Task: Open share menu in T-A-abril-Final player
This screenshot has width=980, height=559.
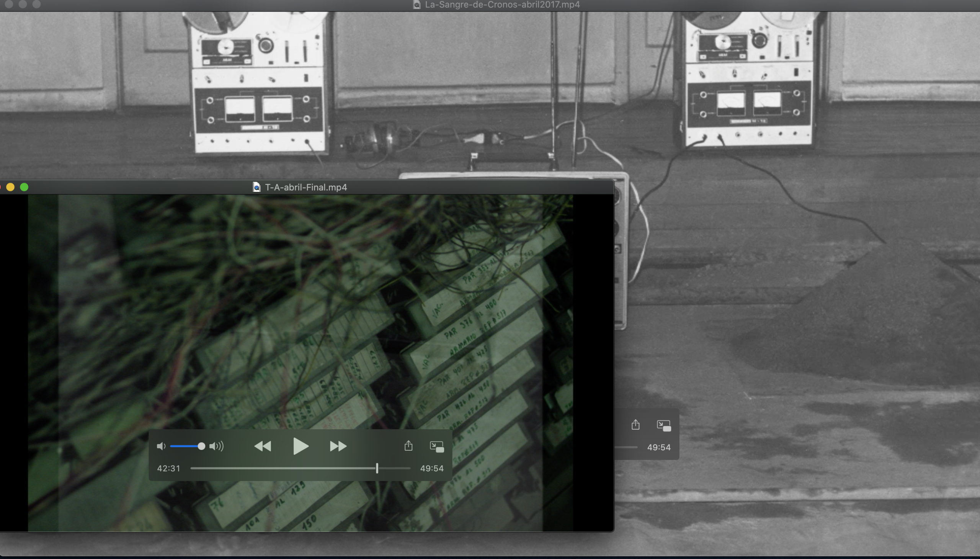Action: pos(408,446)
